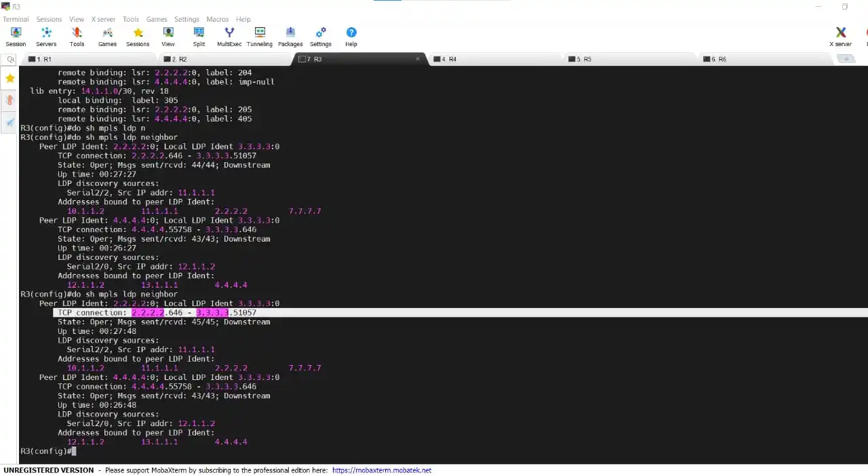Open the Servers toolbar icon
The width and height of the screenshot is (868, 475).
point(46,37)
